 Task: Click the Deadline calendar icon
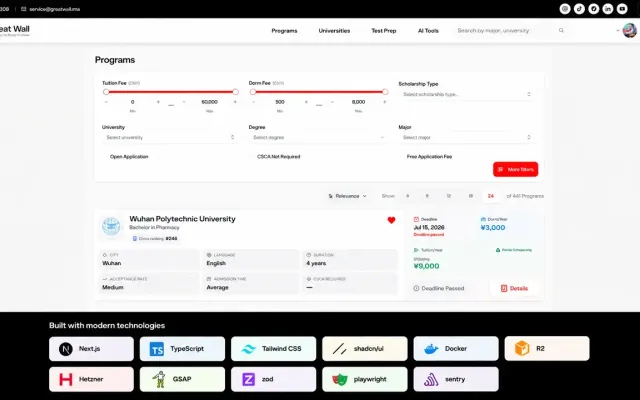[x=416, y=219]
